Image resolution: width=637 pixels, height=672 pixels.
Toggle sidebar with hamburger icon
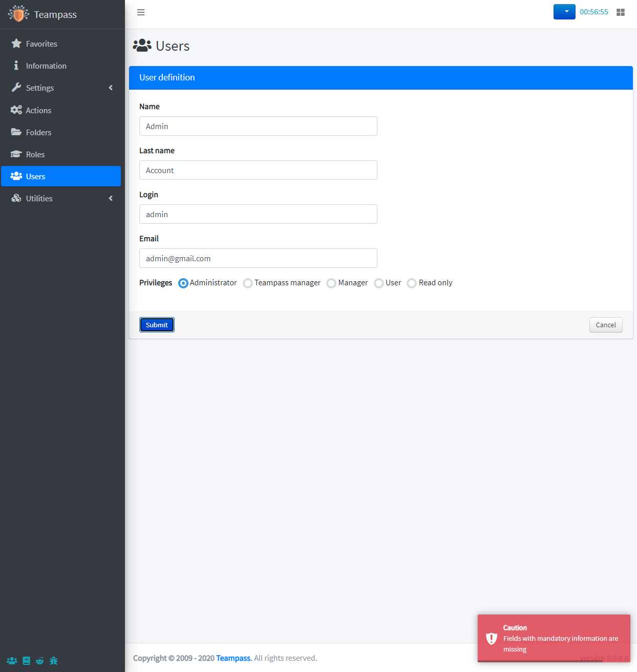click(141, 12)
